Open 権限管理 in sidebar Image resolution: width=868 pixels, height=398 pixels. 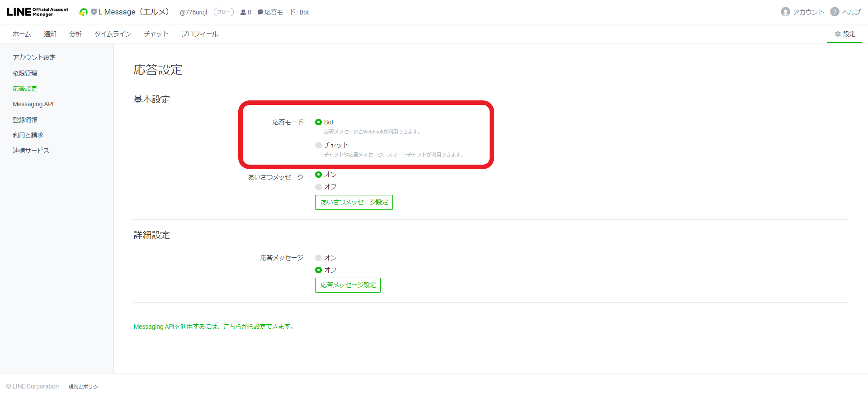click(25, 73)
